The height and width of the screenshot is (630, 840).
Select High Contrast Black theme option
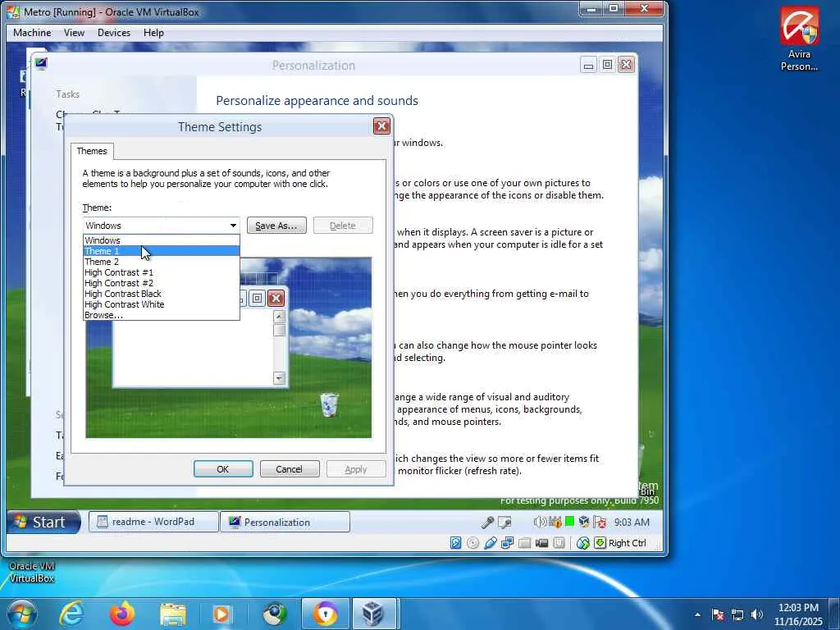click(162, 294)
